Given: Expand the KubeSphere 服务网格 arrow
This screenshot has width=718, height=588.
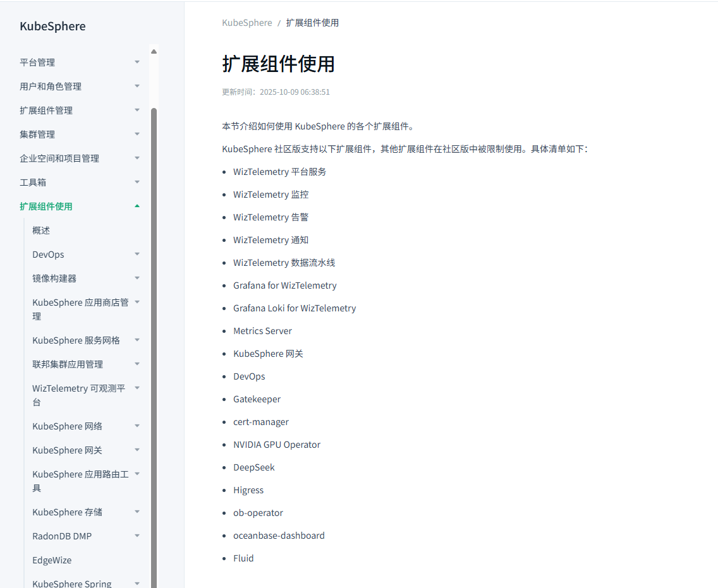Looking at the screenshot, I should (x=137, y=340).
